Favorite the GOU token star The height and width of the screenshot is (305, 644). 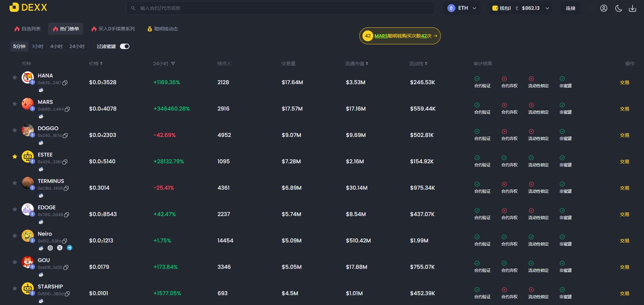coord(15,262)
